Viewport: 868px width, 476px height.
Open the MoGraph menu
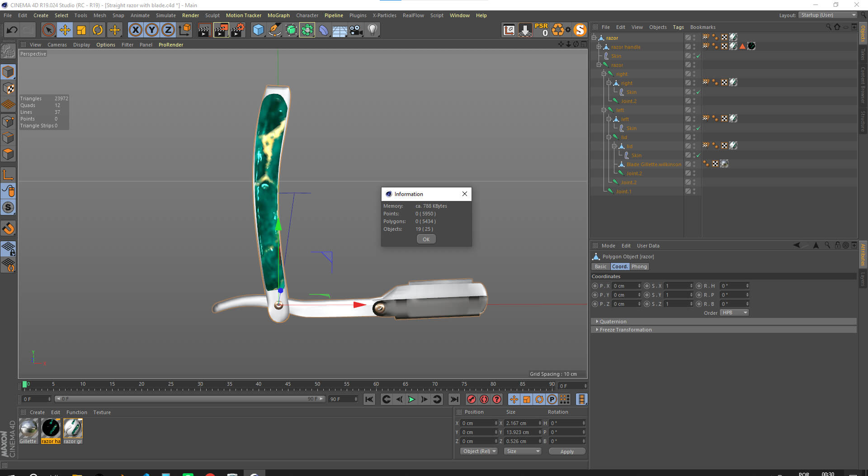pos(278,15)
